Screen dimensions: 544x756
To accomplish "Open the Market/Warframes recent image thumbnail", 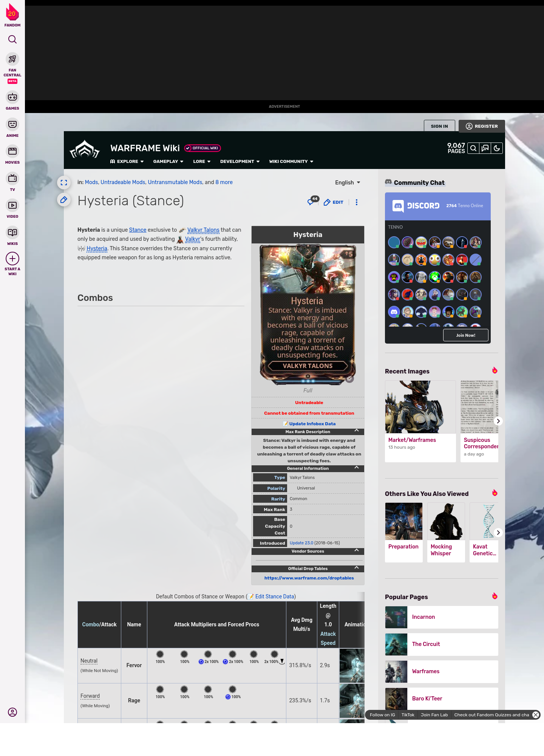I will (420, 407).
